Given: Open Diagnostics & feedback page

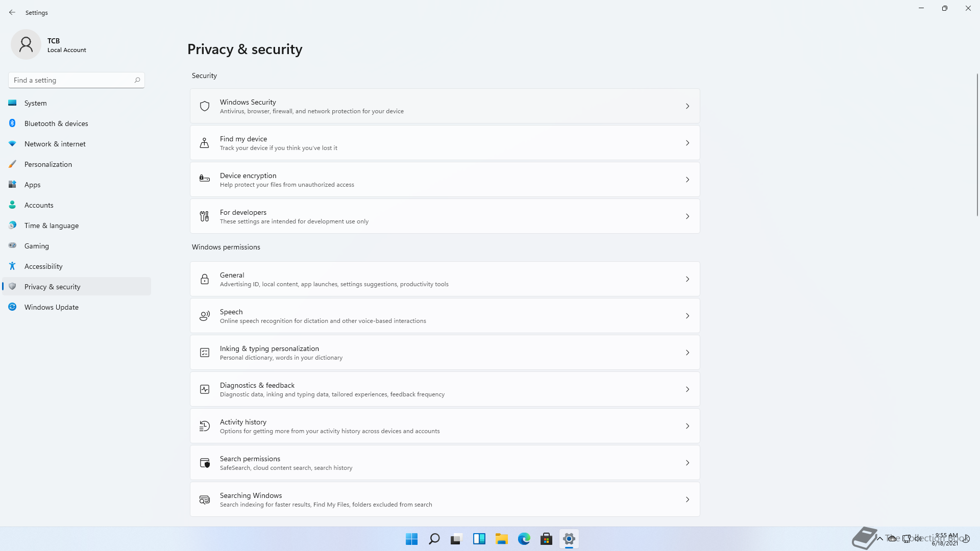Looking at the screenshot, I should point(445,389).
